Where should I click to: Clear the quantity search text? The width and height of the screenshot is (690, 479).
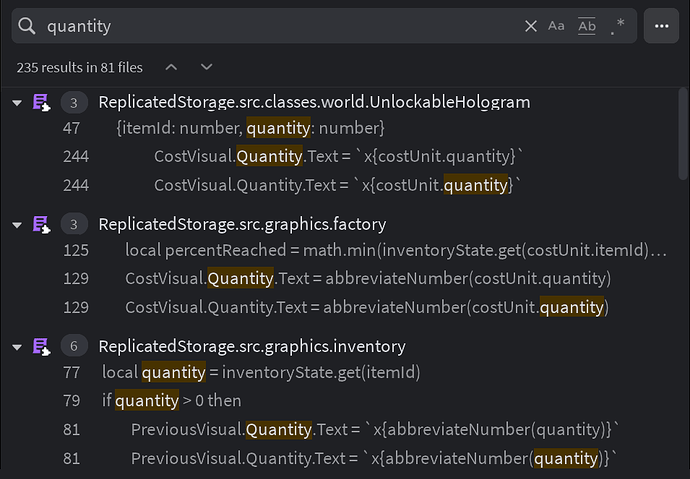pos(531,26)
